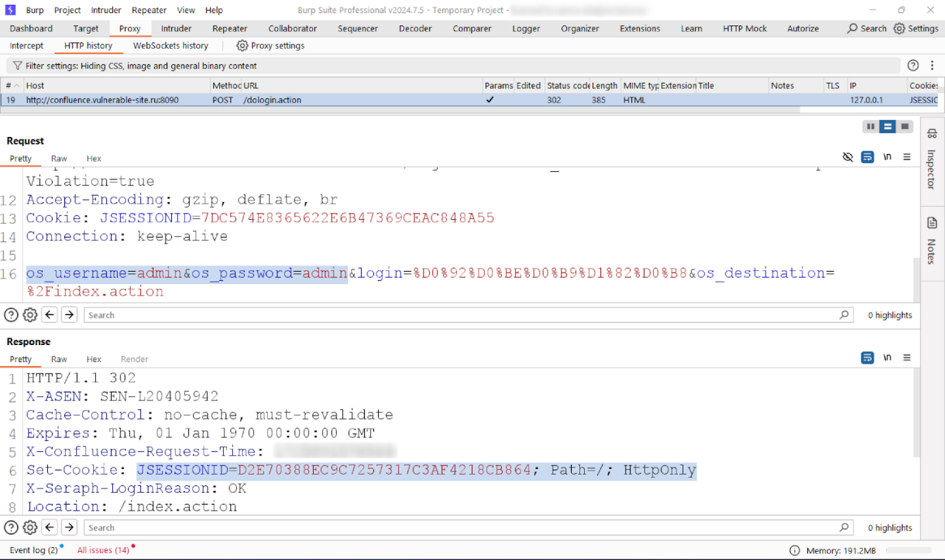Click the magnifier in the Request search field

click(844, 315)
